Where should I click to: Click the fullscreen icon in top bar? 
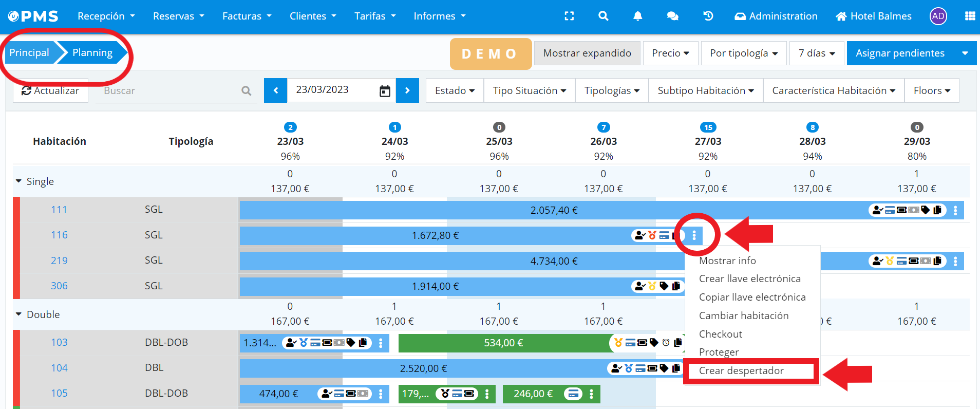(569, 16)
